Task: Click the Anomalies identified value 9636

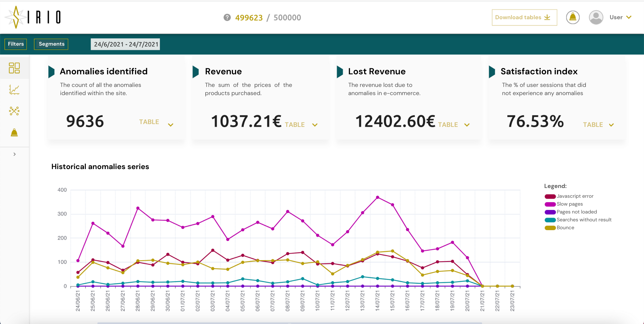Action: coord(85,121)
